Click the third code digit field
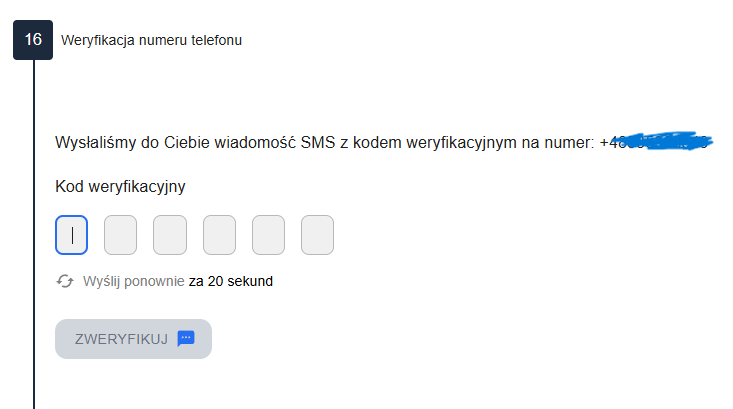This screenshot has width=733, height=409. [170, 235]
